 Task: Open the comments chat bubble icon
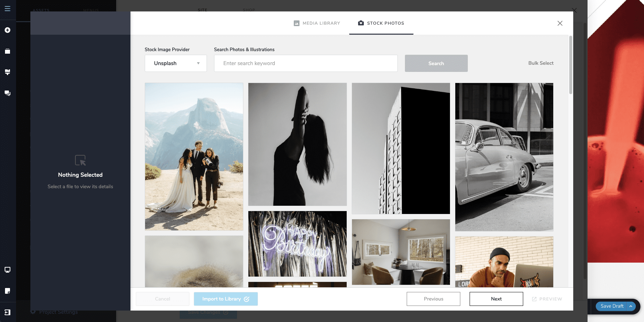click(x=8, y=93)
